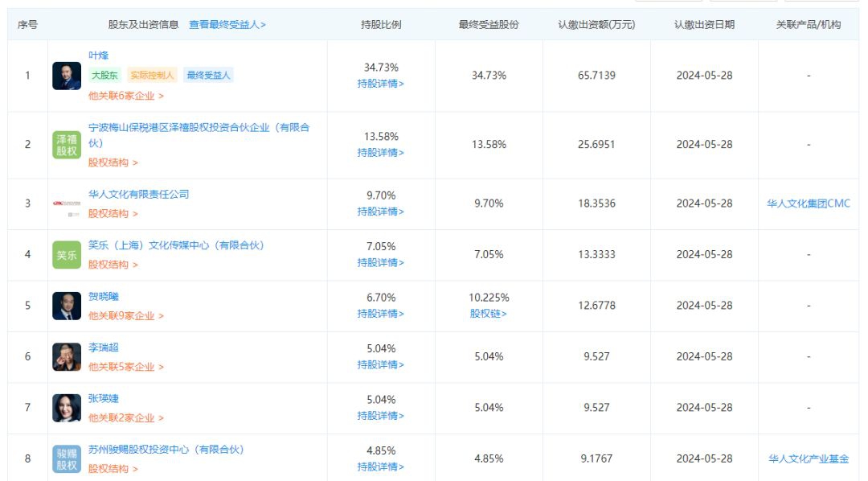Open shareholder 张瑛婕 name link

(104, 398)
